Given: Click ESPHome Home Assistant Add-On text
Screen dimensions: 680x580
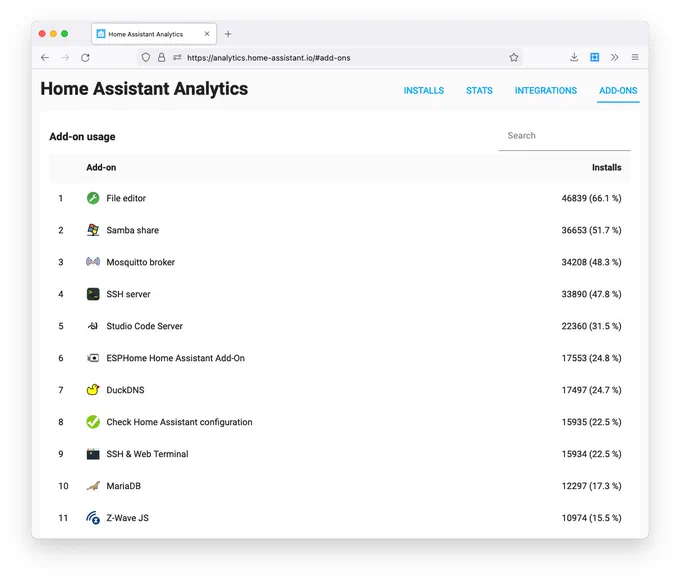Looking at the screenshot, I should (x=176, y=358).
